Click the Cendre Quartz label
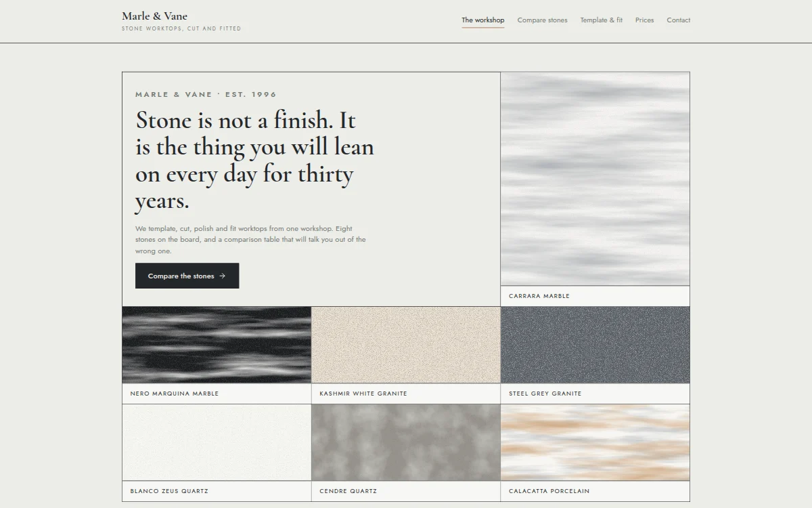Viewport: 812px width, 508px height. point(348,491)
